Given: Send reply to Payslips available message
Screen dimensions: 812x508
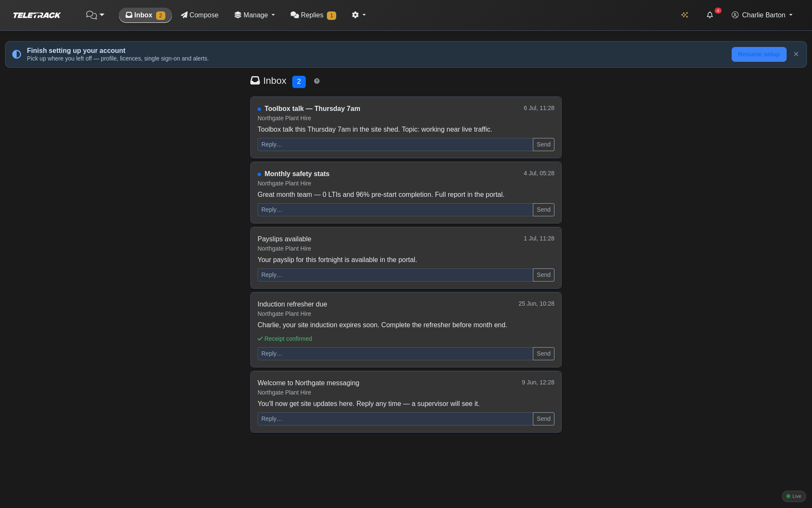Looking at the screenshot, I should (x=543, y=275).
